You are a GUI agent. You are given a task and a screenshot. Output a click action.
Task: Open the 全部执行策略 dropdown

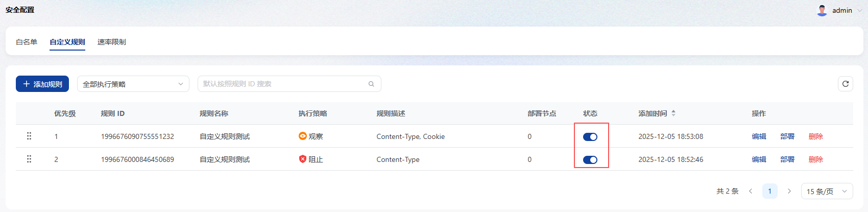click(x=133, y=84)
